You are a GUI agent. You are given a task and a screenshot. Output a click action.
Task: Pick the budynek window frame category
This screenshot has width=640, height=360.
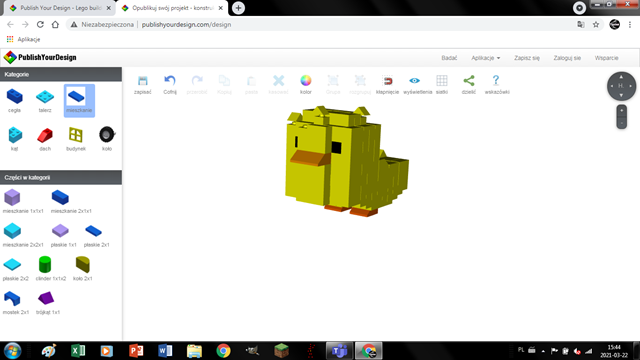(76, 135)
